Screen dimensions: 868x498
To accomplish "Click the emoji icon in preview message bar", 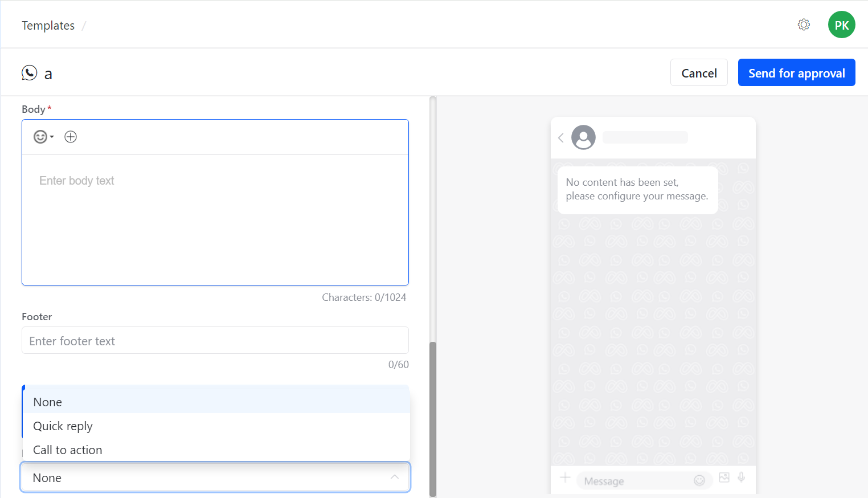I will [x=699, y=480].
